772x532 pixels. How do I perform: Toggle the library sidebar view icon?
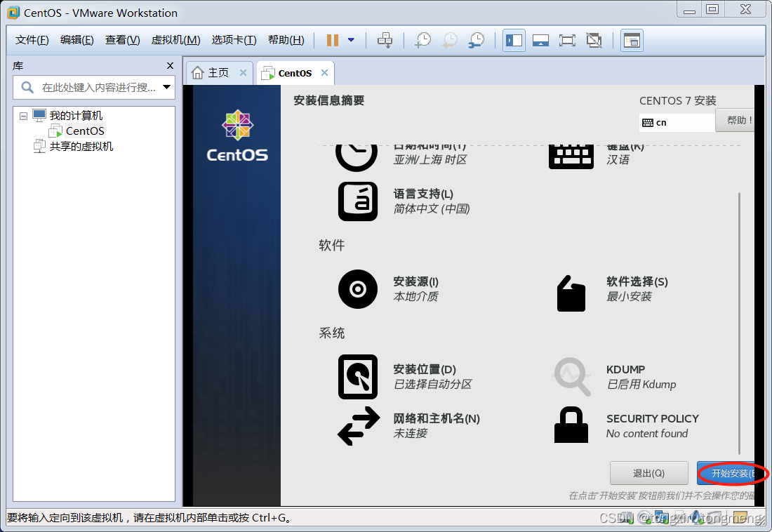pos(514,41)
